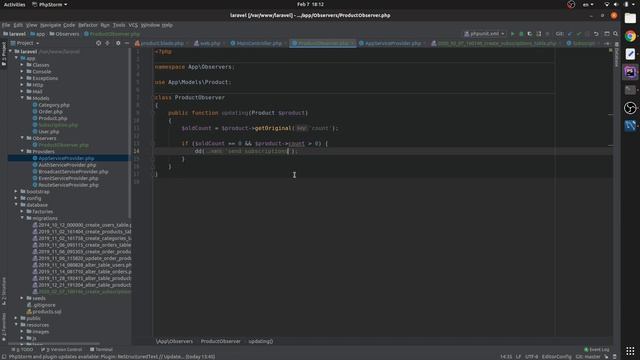Click the Rollback/undo arrow toolbar icon
The width and height of the screenshot is (640, 360).
(x=596, y=34)
